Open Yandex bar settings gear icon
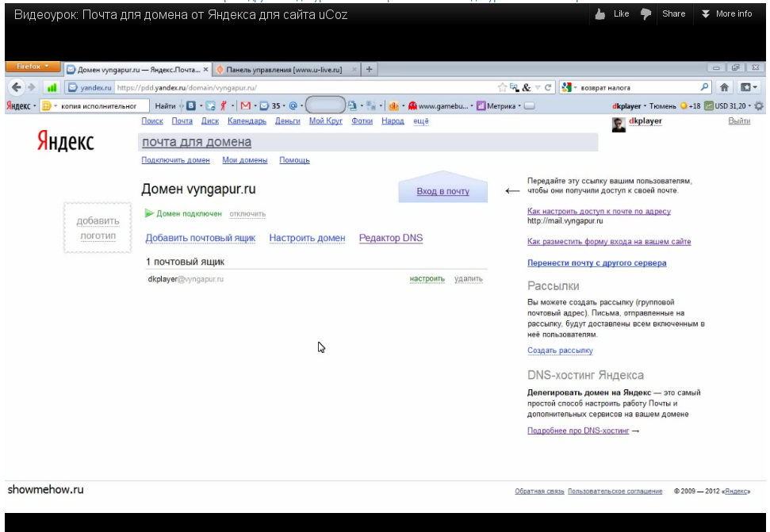This screenshot has width=770, height=532. pyautogui.click(x=759, y=105)
